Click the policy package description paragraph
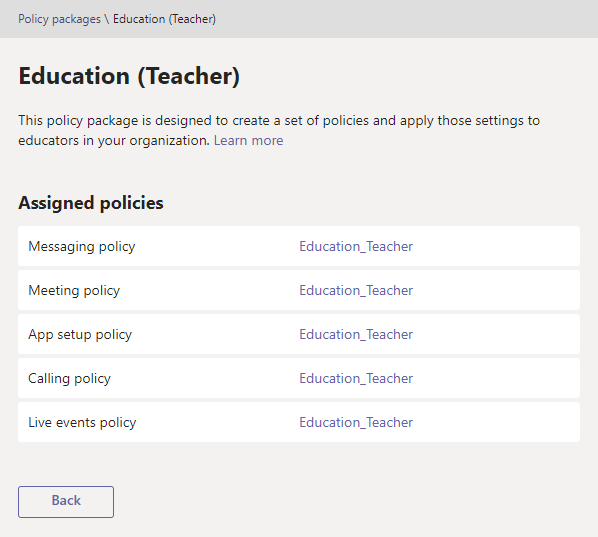 click(x=279, y=130)
